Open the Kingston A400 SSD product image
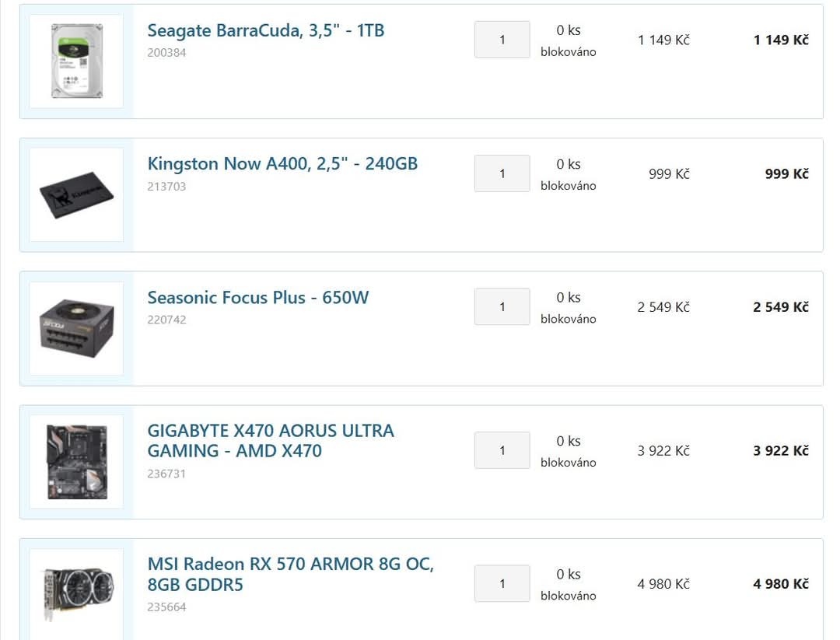Image resolution: width=840 pixels, height=640 pixels. tap(76, 195)
